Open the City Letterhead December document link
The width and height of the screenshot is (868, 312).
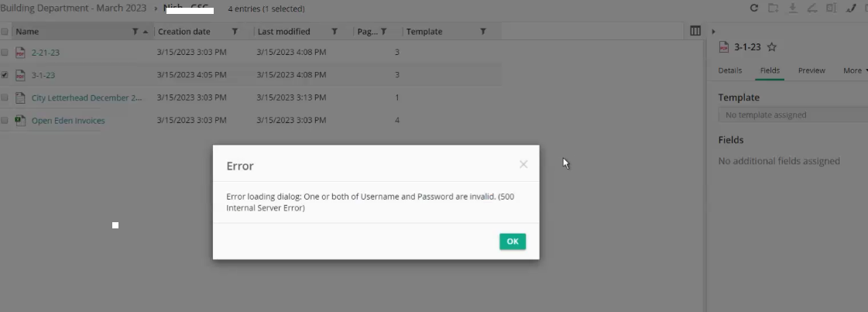pyautogui.click(x=87, y=98)
